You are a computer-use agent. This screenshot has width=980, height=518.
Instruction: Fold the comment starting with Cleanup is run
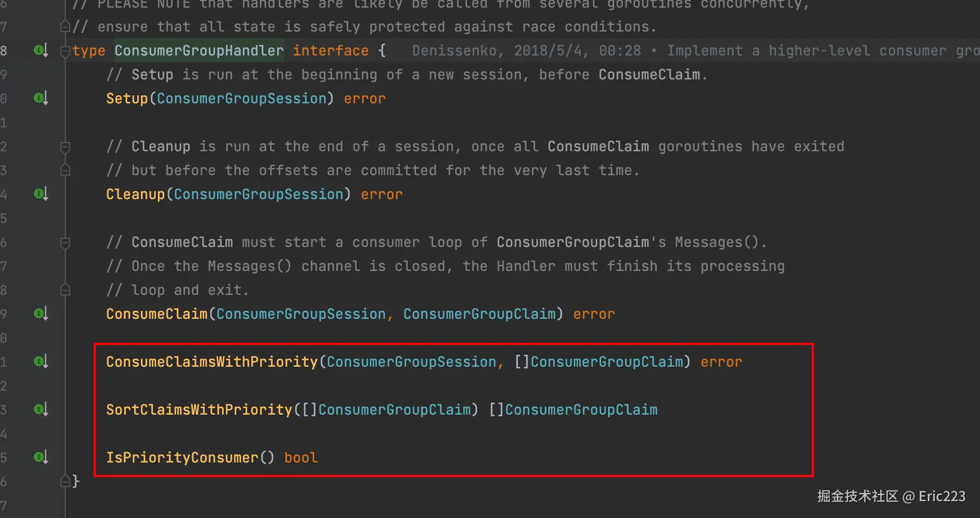[65, 146]
